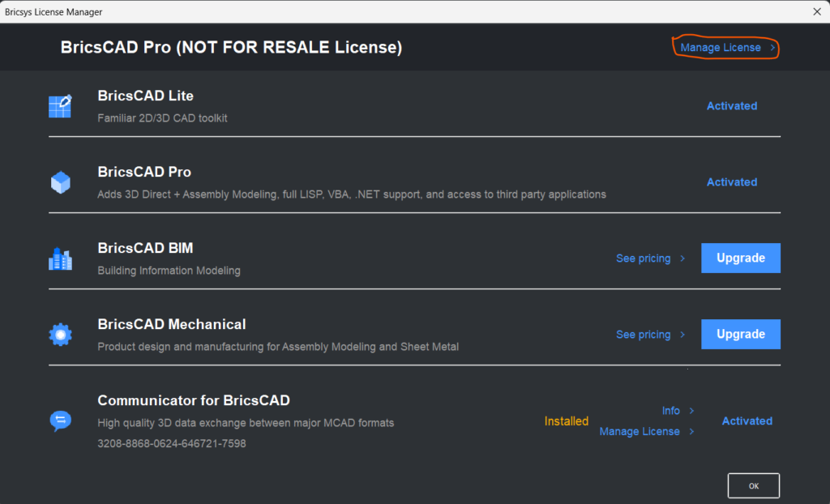The width and height of the screenshot is (830, 504).
Task: Click the chevron beside Communicator Info
Action: [x=691, y=411]
